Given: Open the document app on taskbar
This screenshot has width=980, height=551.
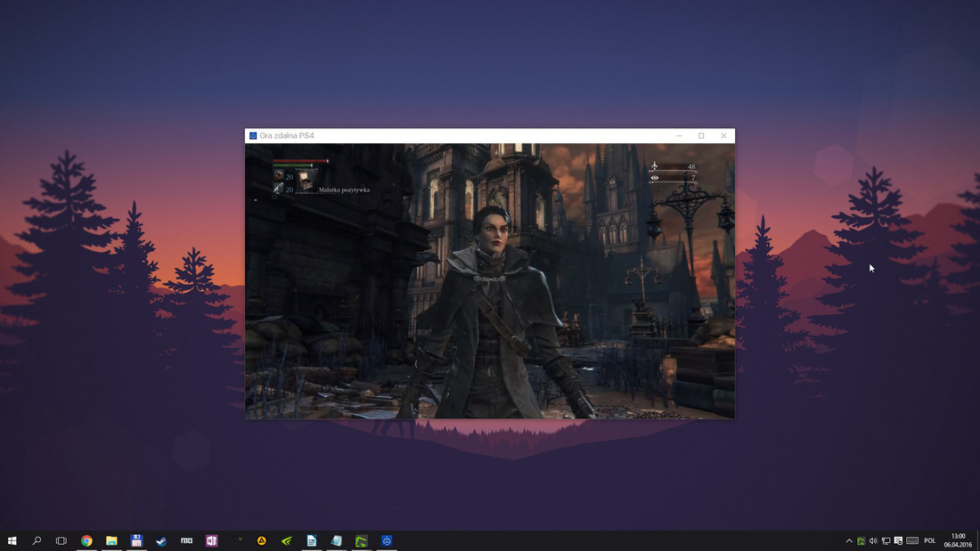Looking at the screenshot, I should click(311, 541).
